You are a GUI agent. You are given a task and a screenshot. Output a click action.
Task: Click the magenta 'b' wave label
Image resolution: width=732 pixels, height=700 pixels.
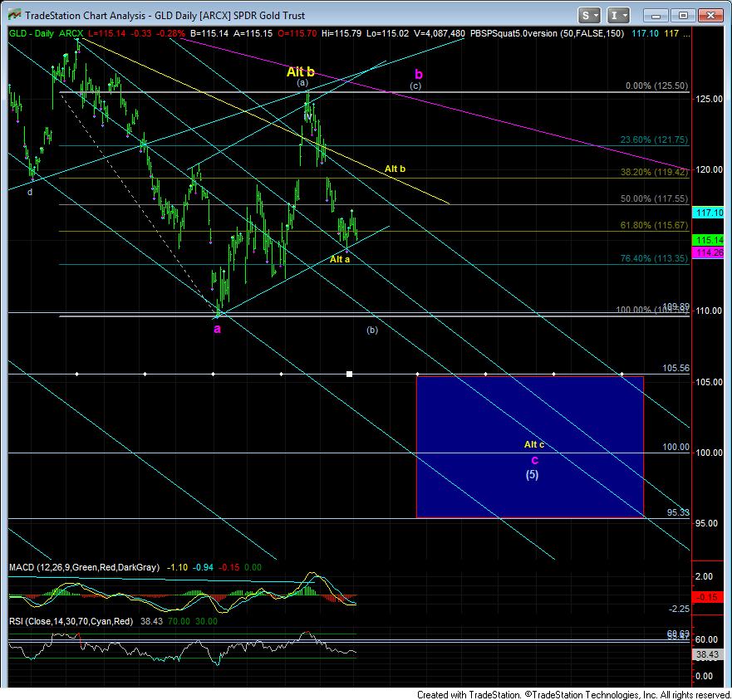click(419, 74)
